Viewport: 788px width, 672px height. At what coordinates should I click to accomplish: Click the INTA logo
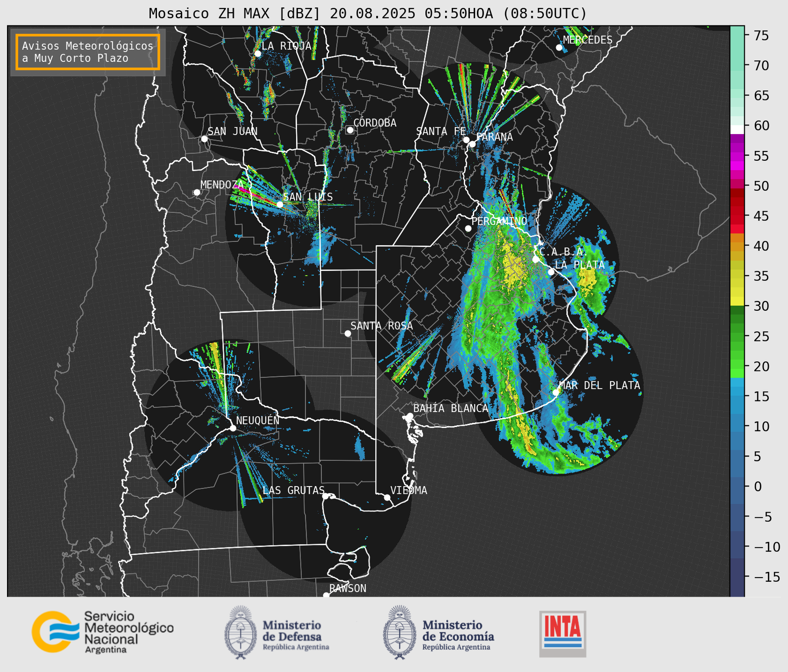coord(562,634)
